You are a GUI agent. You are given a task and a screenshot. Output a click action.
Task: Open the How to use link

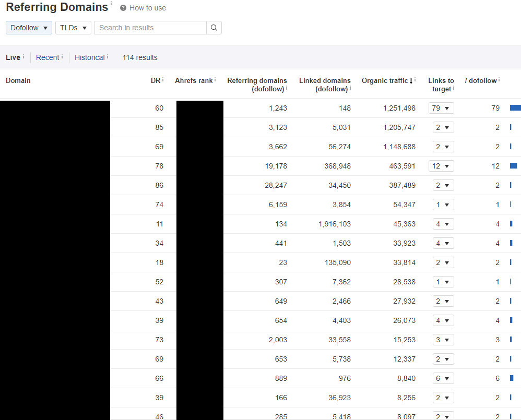click(x=148, y=8)
